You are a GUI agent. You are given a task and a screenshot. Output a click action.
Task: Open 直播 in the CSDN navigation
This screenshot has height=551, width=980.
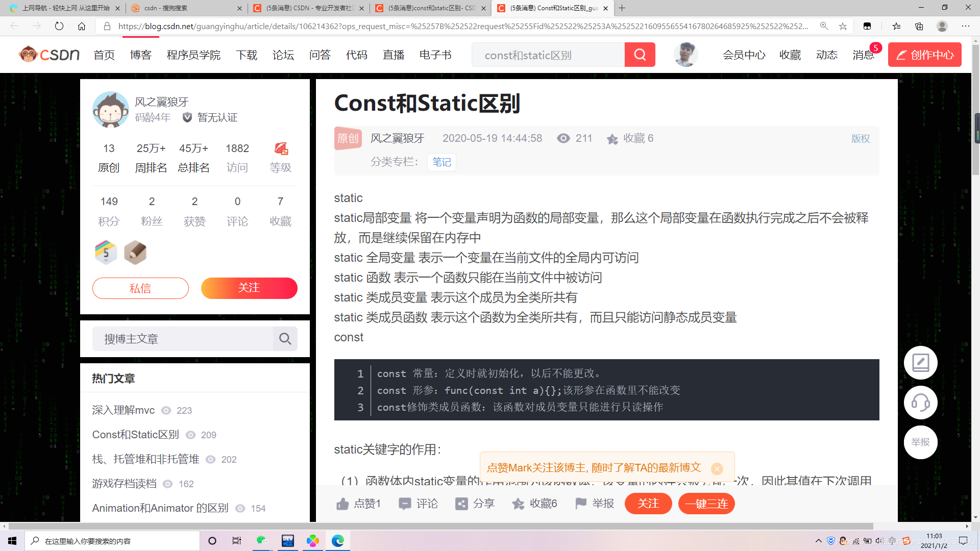point(394,55)
